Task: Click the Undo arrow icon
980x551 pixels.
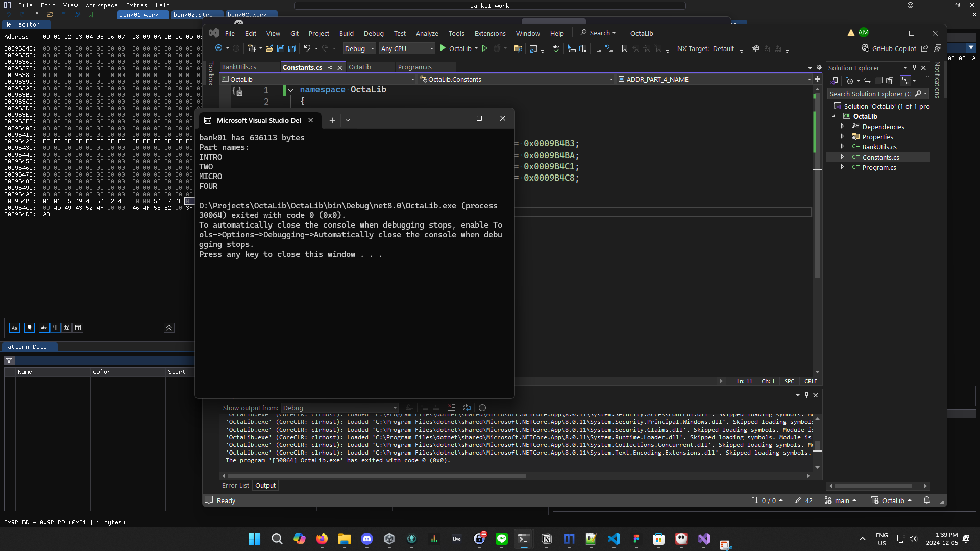Action: pyautogui.click(x=307, y=48)
